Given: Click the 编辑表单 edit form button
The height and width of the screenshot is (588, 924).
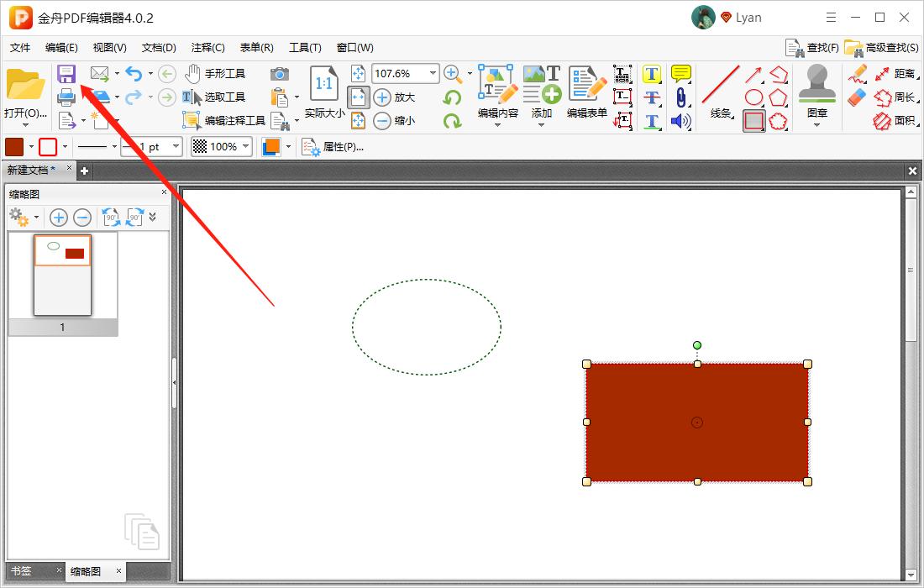Looking at the screenshot, I should tap(587, 92).
